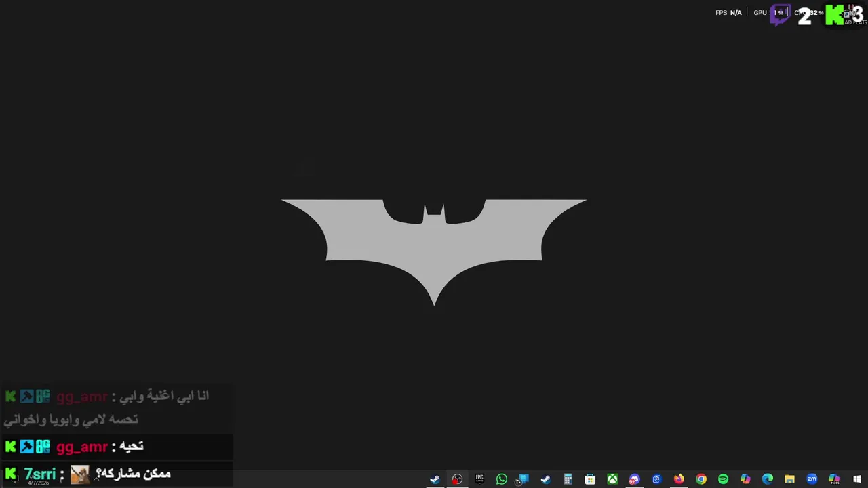Open the Steam taskbar icon beside OBS

(x=435, y=479)
